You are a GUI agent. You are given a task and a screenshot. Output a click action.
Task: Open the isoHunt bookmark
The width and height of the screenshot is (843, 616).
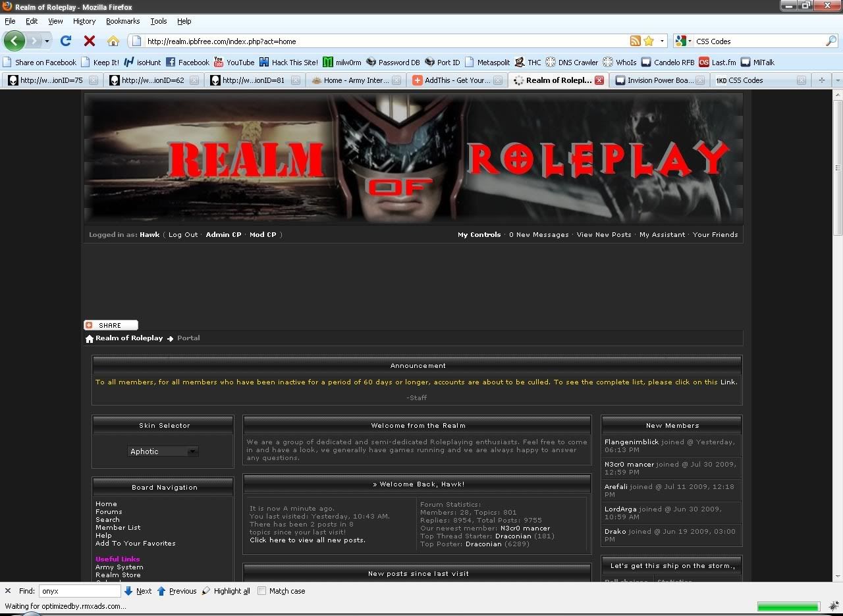point(142,63)
